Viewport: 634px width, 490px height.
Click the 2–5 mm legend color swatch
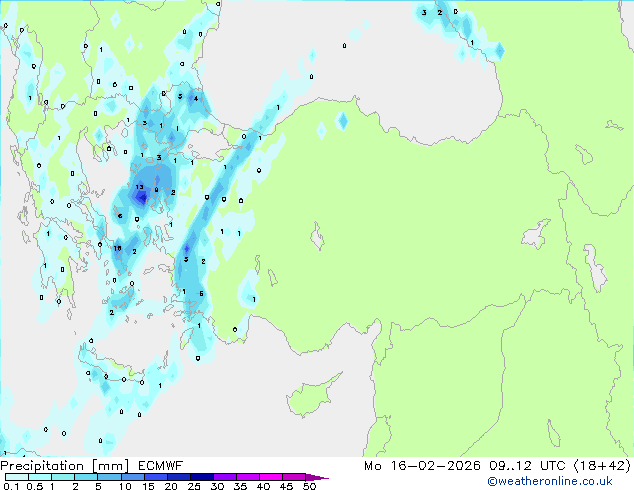[86, 477]
